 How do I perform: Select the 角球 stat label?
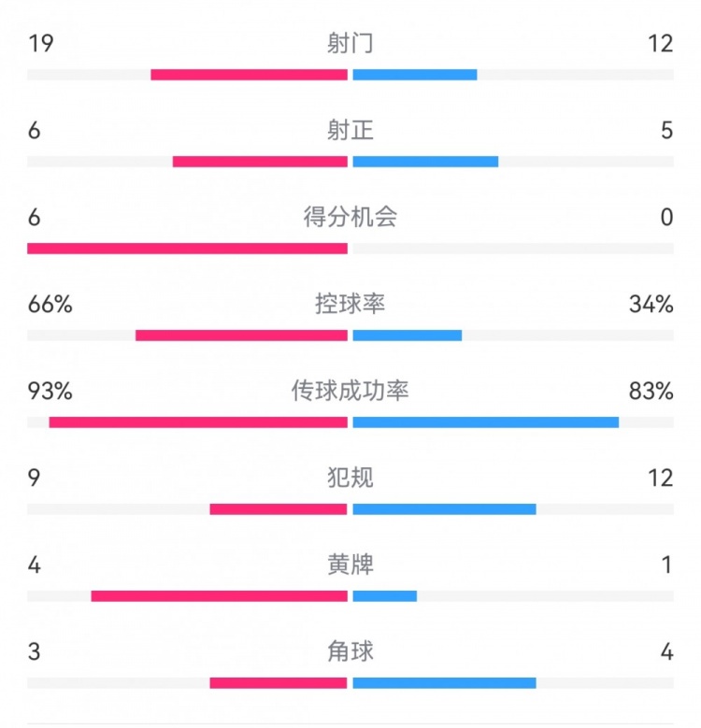point(350,651)
